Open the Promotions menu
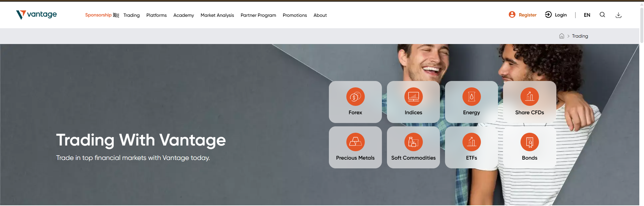This screenshot has height=206, width=644. [295, 15]
